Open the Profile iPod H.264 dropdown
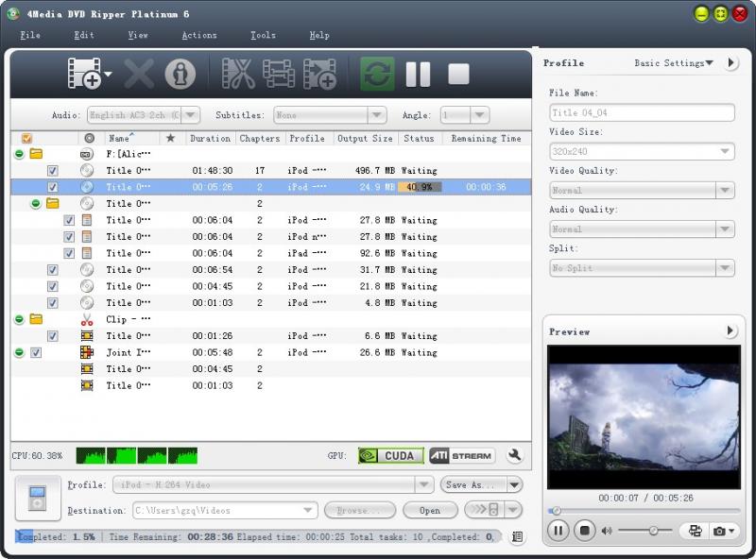Image resolution: width=756 pixels, height=559 pixels. pos(424,484)
